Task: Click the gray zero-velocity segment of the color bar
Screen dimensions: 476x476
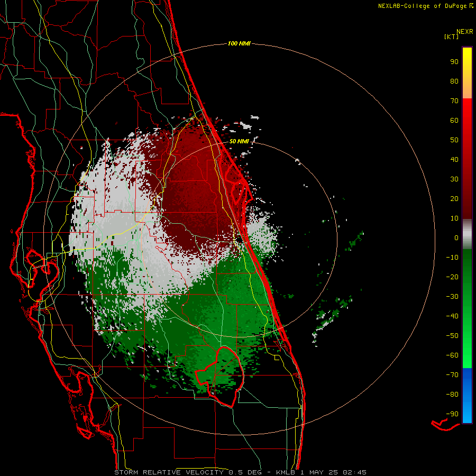Action: point(467,234)
